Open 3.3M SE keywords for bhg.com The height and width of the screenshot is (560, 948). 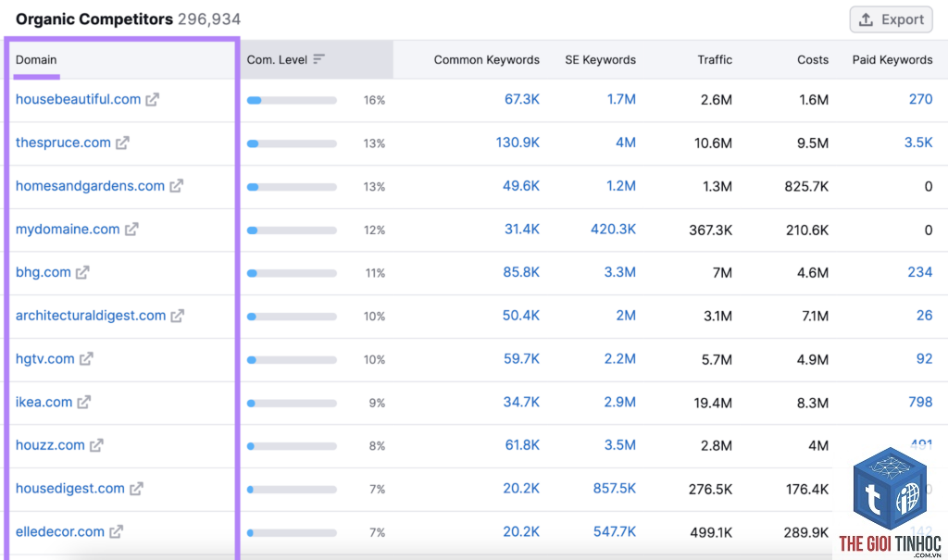point(620,272)
